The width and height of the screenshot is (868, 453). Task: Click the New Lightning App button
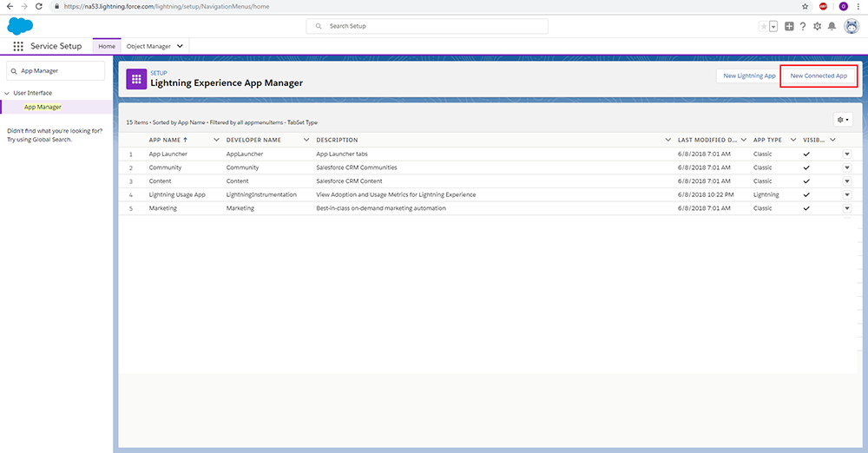pyautogui.click(x=749, y=75)
